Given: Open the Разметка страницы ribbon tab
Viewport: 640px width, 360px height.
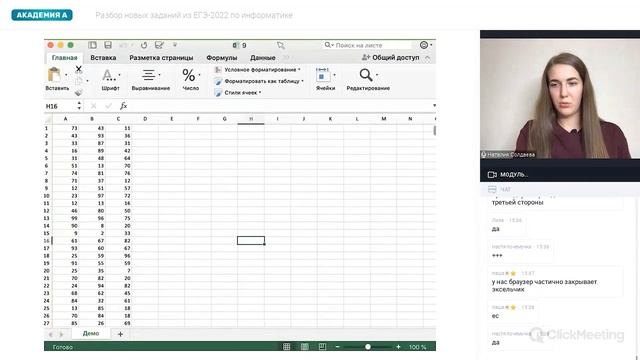Looking at the screenshot, I should (x=161, y=58).
